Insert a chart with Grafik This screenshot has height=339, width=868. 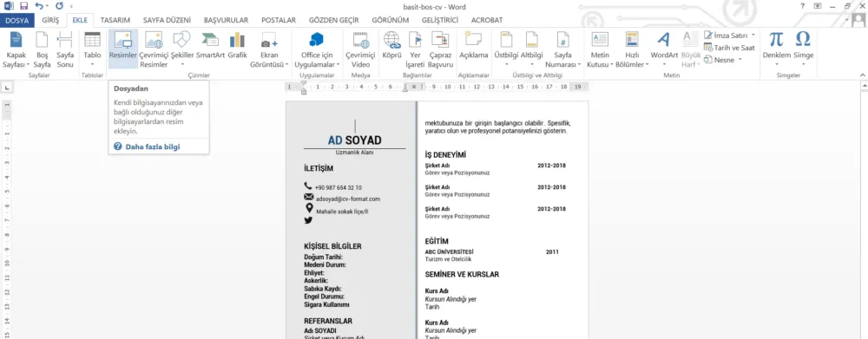[x=238, y=45]
